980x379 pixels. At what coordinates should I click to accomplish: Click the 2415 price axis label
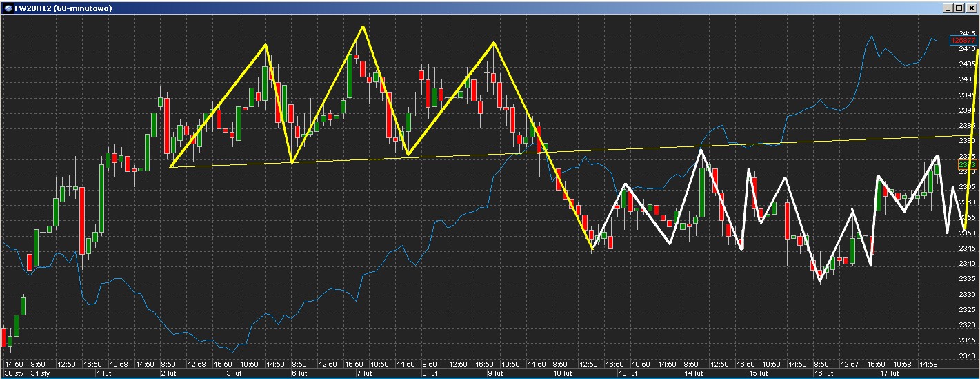(967, 33)
